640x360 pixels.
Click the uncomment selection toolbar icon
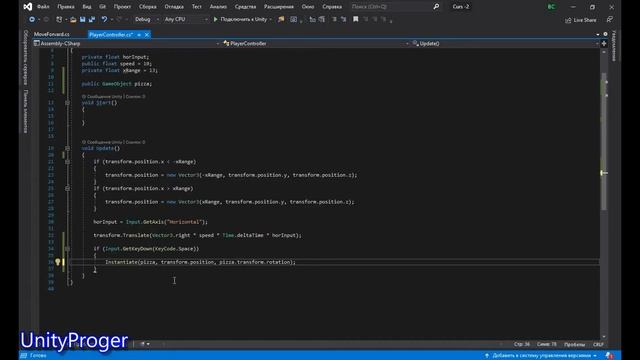click(343, 19)
